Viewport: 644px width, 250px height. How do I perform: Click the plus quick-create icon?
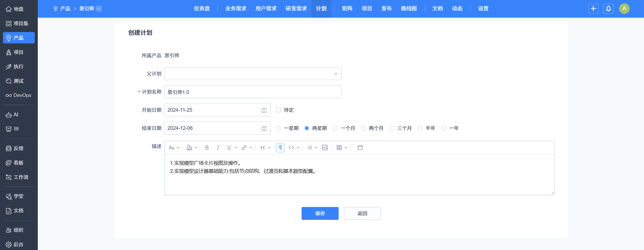(x=593, y=9)
